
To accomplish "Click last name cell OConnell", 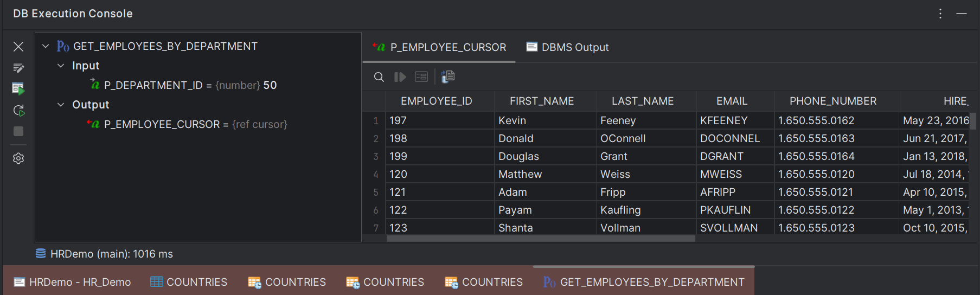I will [x=646, y=138].
